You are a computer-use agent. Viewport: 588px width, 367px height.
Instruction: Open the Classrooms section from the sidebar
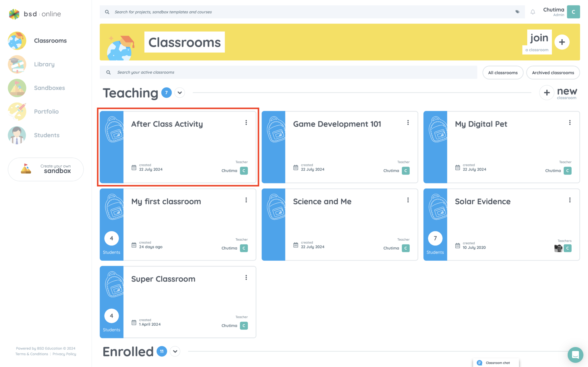tap(50, 40)
